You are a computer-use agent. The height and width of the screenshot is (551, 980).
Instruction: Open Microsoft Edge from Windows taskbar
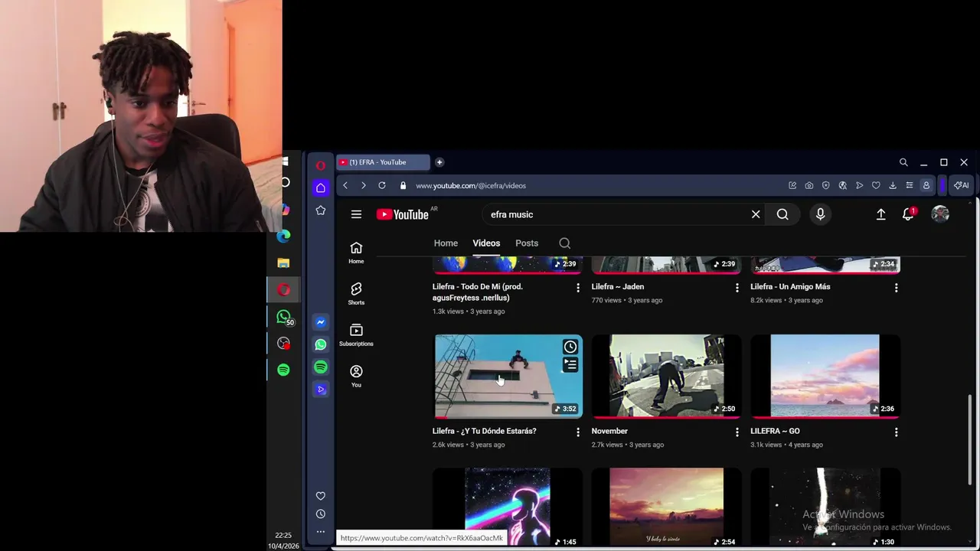pyautogui.click(x=284, y=236)
